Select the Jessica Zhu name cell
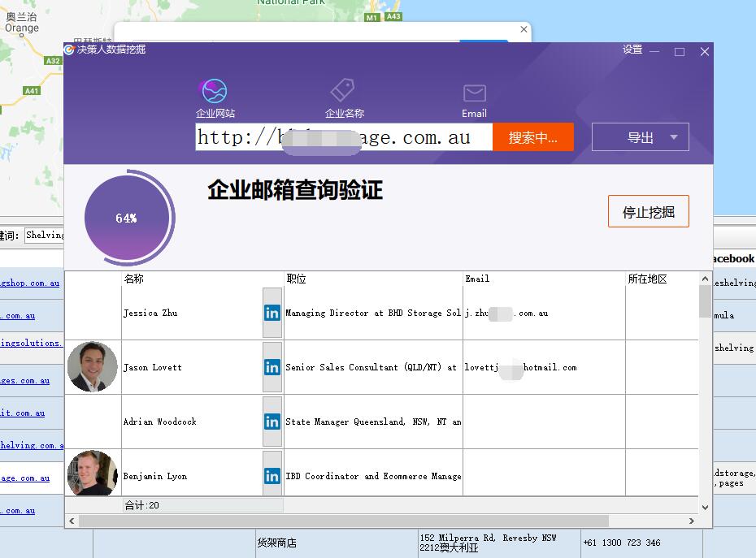This screenshot has width=756, height=558. (x=192, y=314)
